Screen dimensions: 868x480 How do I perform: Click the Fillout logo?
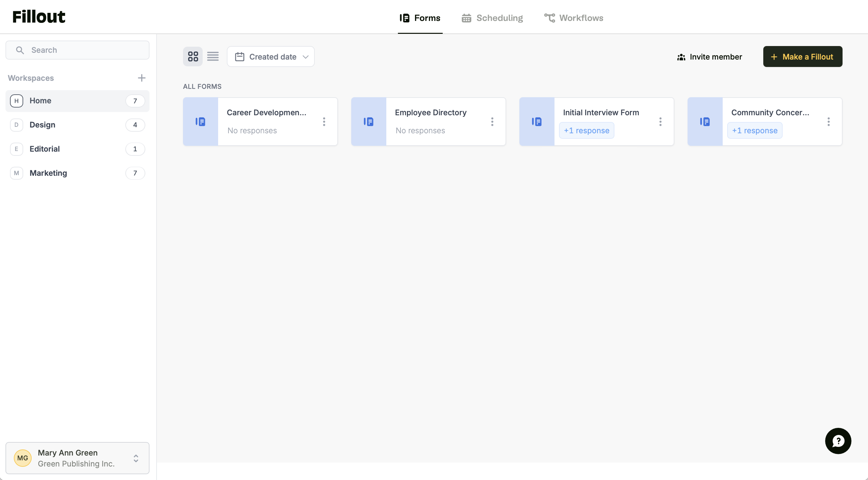coord(39,17)
